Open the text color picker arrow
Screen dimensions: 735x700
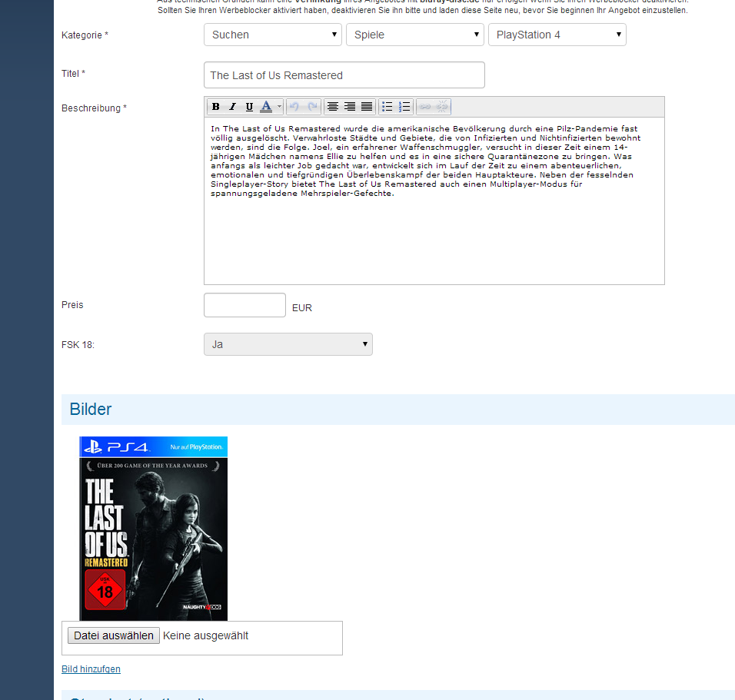click(x=279, y=107)
